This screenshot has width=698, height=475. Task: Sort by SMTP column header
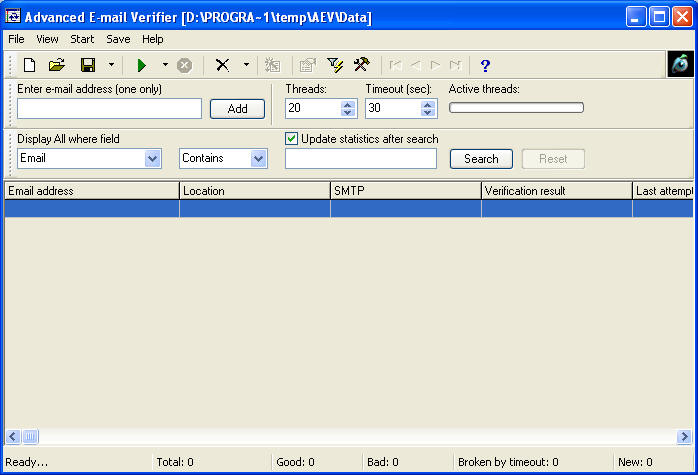coord(406,191)
